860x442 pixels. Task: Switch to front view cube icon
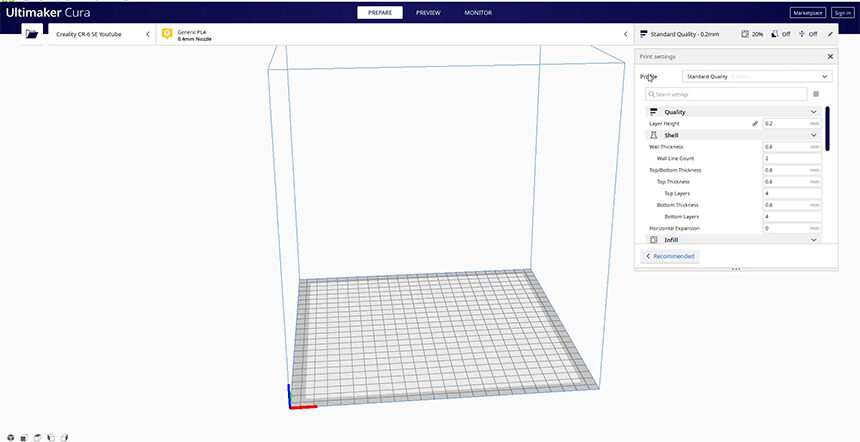24,438
